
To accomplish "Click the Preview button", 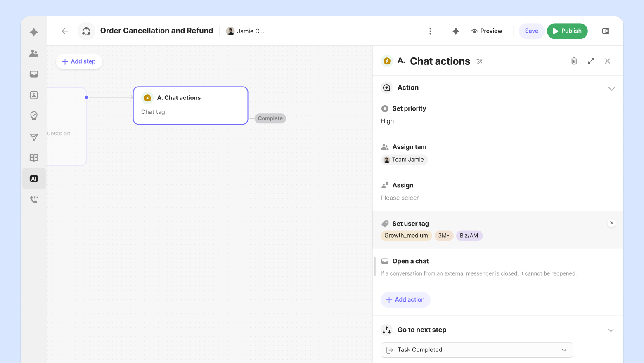I will coord(486,31).
